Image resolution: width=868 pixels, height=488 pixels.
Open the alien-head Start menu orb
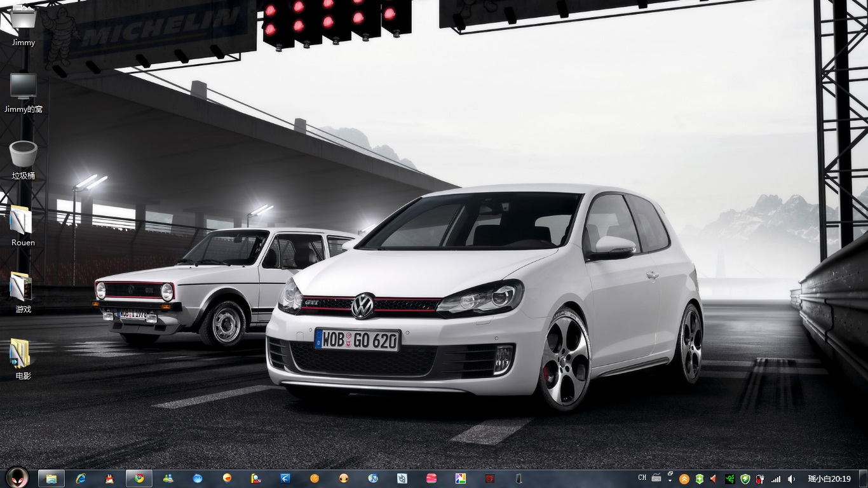(x=17, y=478)
